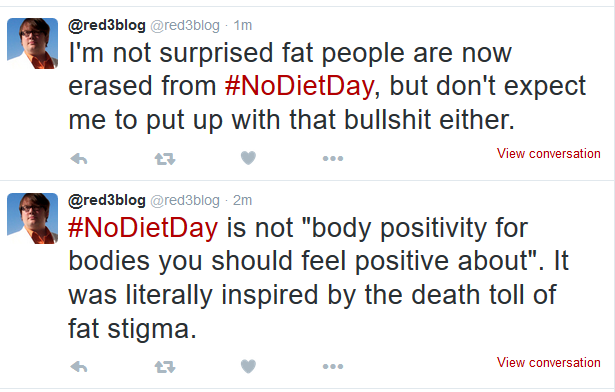Click bold @red3blog name on first tweet
This screenshot has height=392, width=615.
pyautogui.click(x=107, y=26)
